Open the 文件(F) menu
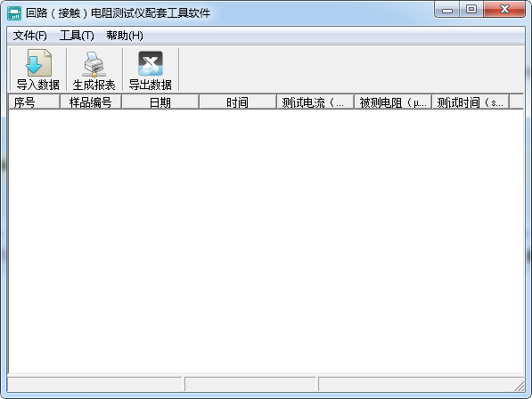Screen dimensions: 532x399 [30, 36]
